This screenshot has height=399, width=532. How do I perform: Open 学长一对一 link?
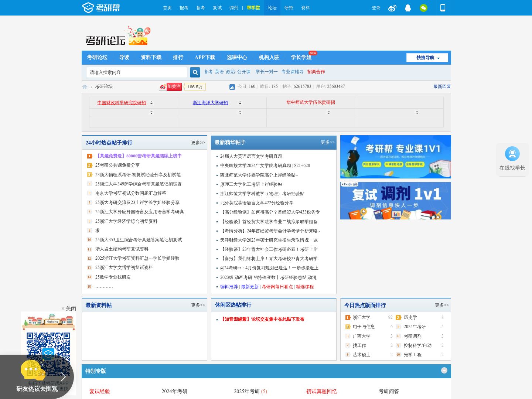click(x=266, y=72)
